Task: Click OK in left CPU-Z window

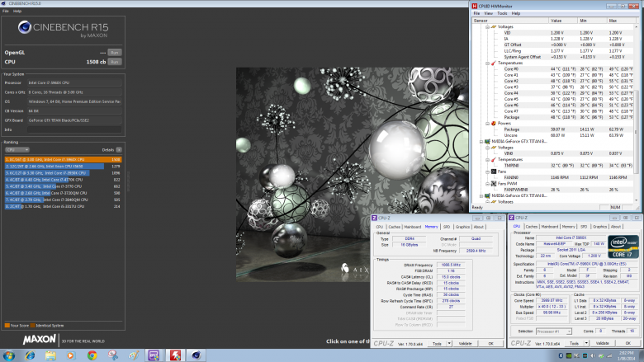Action: click(x=490, y=344)
